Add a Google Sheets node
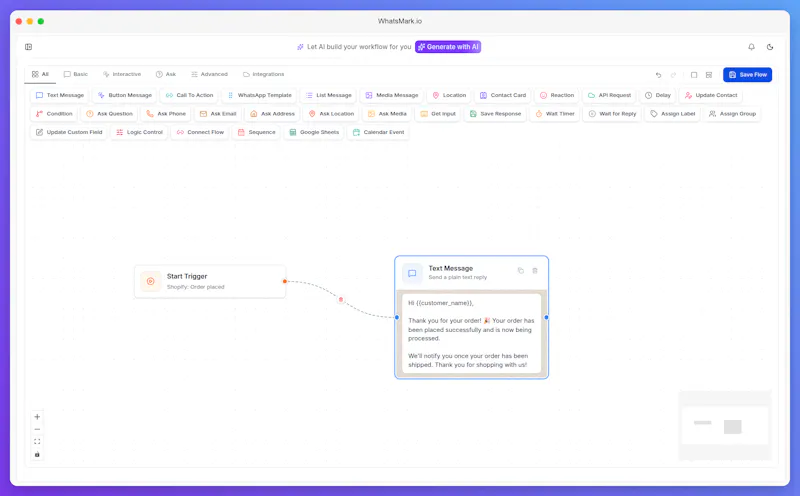The height and width of the screenshot is (496, 800). click(x=314, y=132)
